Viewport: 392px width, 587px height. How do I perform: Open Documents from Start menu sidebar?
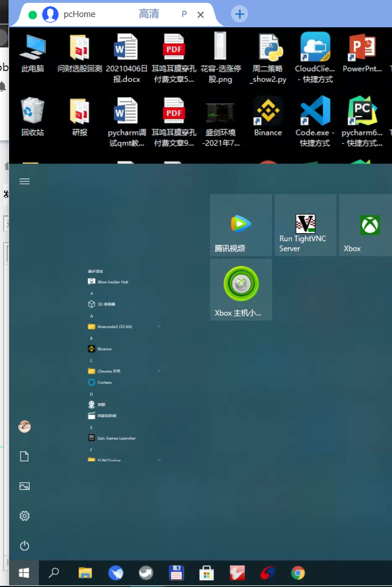click(x=24, y=456)
